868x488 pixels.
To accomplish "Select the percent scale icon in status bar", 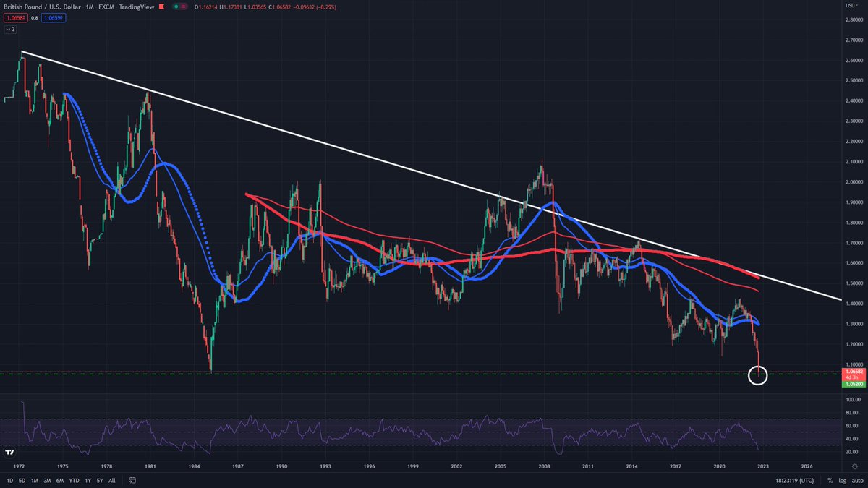I will (829, 481).
